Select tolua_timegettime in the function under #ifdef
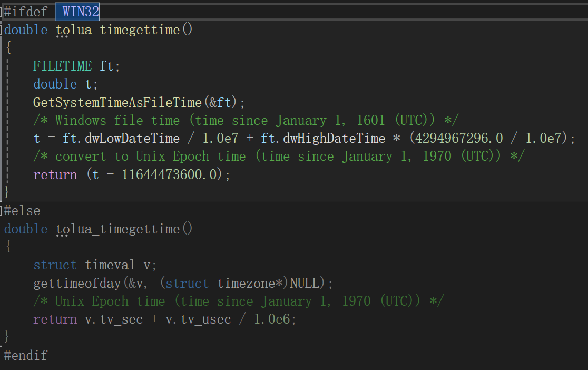588x370 pixels. pos(117,30)
